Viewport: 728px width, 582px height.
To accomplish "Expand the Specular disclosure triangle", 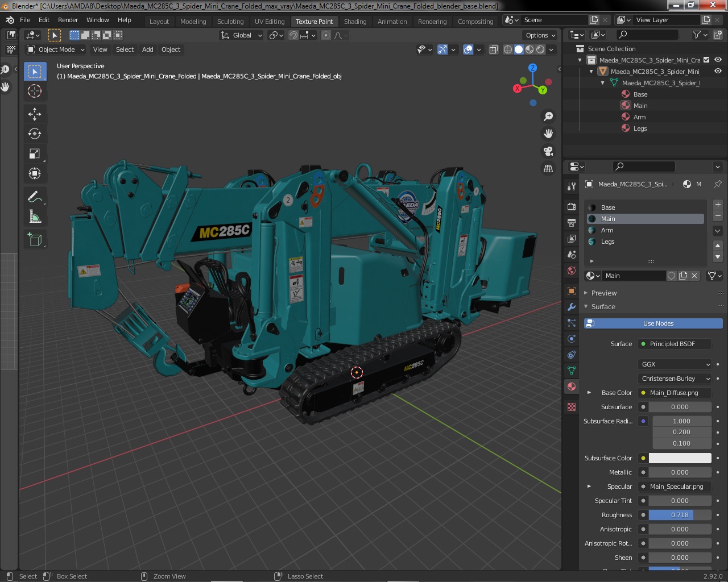I will point(589,487).
